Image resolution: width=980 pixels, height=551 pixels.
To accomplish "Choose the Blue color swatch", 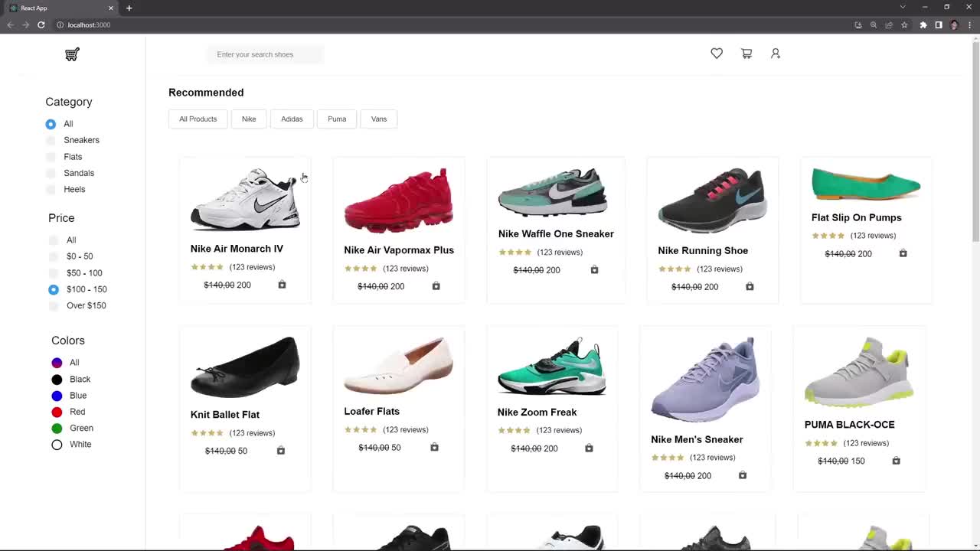I will click(57, 396).
